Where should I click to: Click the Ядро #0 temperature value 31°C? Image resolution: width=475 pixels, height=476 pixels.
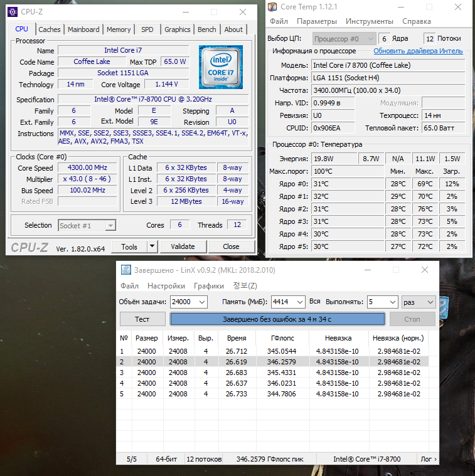point(348,184)
